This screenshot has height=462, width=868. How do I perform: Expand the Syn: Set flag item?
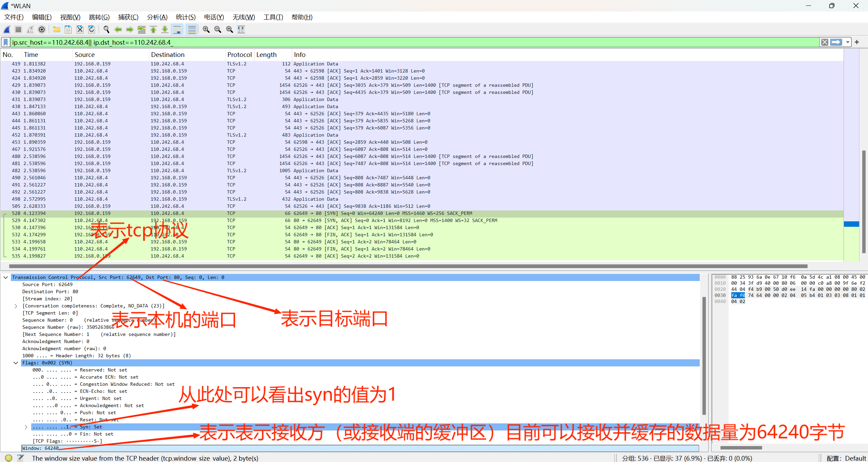pyautogui.click(x=26, y=427)
